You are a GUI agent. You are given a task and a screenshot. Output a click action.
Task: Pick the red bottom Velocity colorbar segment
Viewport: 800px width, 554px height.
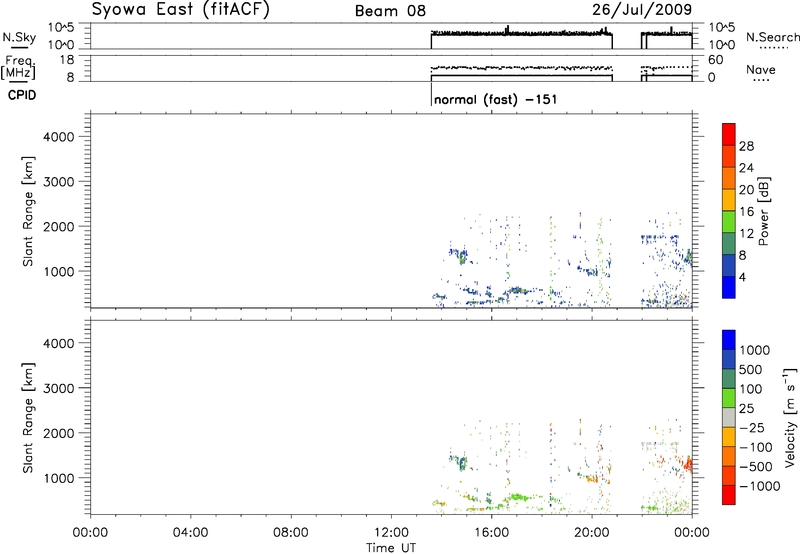pyautogui.click(x=729, y=495)
